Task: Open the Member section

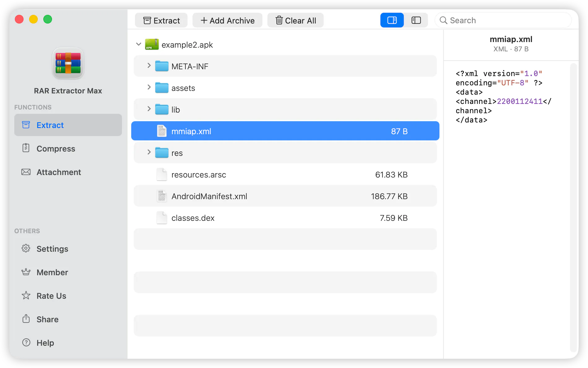Action: click(x=68, y=272)
